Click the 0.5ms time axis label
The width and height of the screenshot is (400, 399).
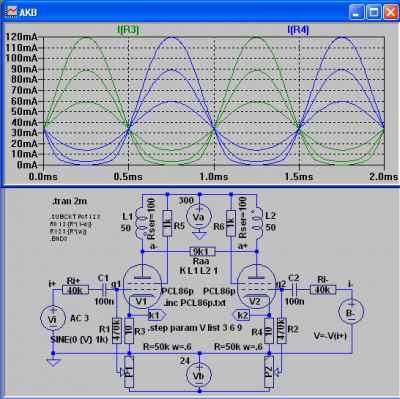(x=128, y=176)
